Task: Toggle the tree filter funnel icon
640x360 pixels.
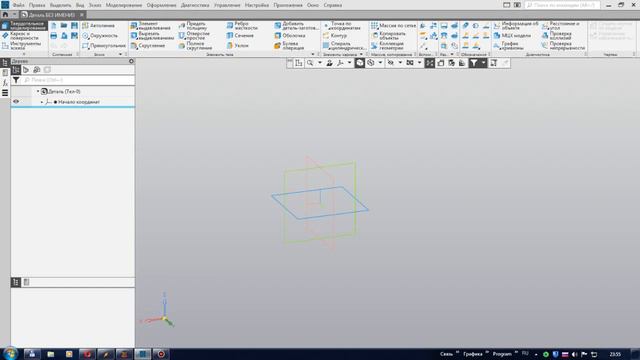Action: tap(16, 80)
